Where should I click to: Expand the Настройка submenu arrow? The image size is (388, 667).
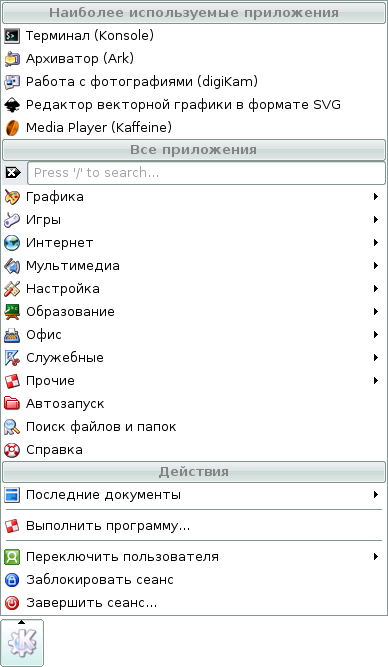(x=376, y=288)
